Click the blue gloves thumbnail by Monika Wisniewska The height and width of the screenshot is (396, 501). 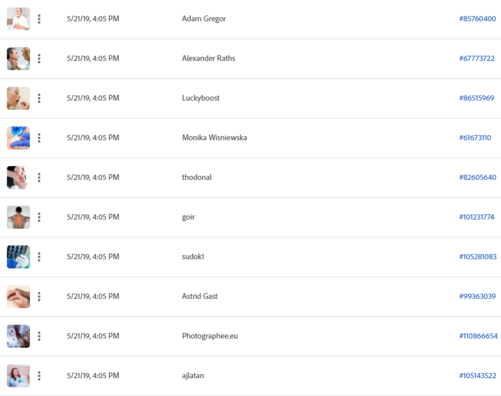pyautogui.click(x=18, y=138)
